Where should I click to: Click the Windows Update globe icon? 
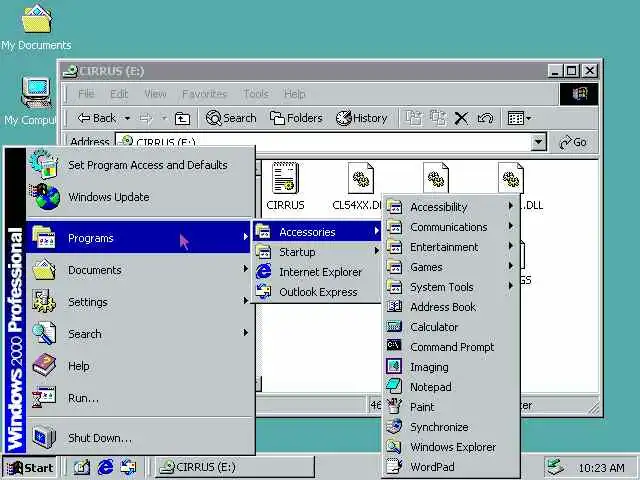(45, 197)
